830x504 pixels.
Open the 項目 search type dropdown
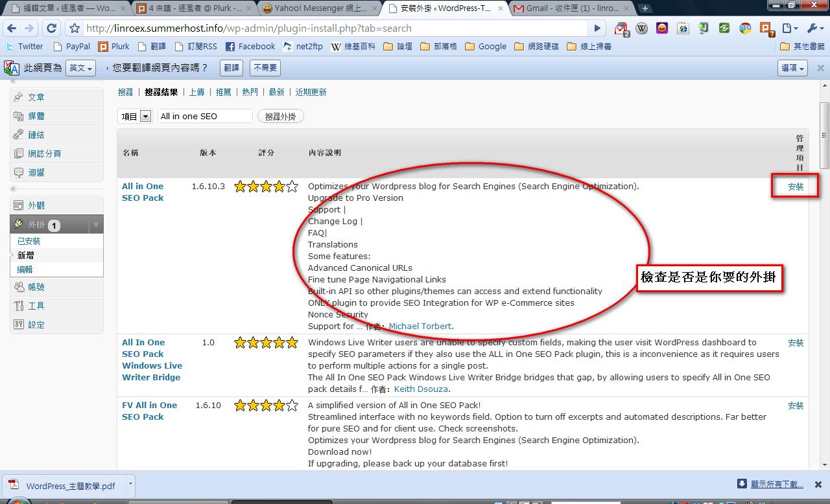[135, 116]
